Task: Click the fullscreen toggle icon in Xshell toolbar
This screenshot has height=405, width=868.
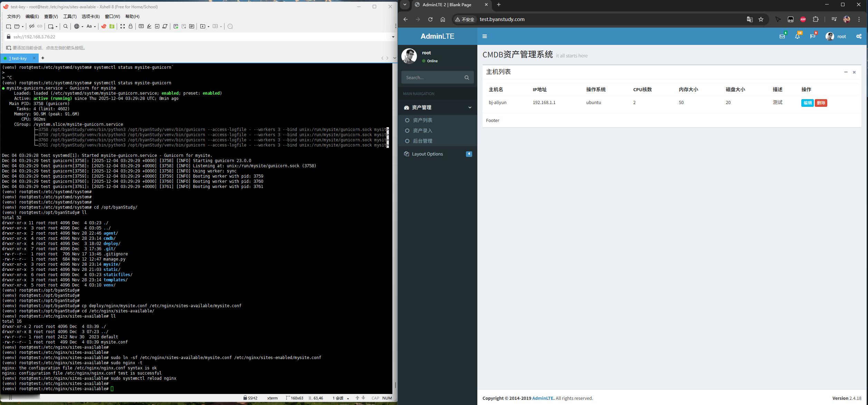Action: [122, 26]
